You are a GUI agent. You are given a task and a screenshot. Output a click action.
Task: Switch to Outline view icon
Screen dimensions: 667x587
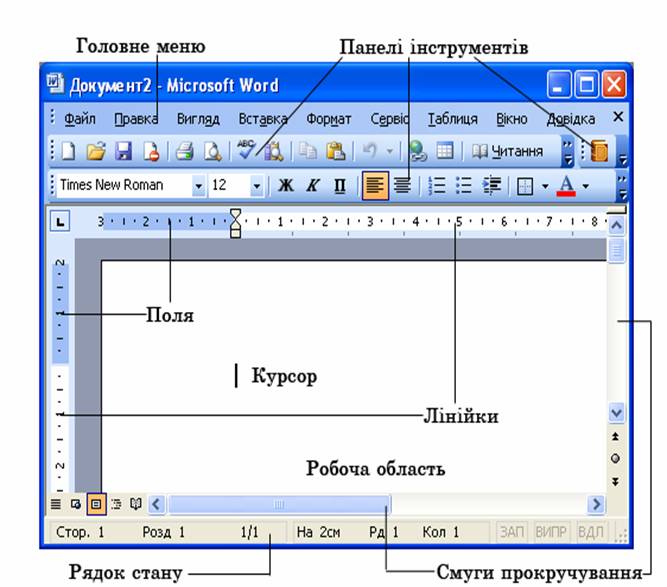[x=116, y=504]
